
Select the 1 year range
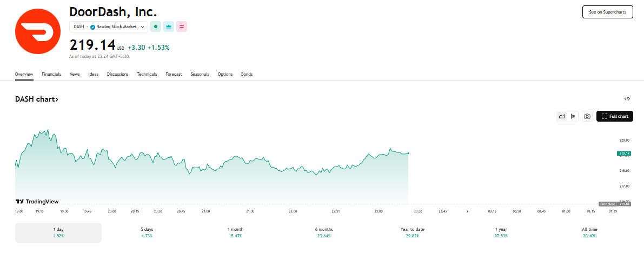point(501,232)
